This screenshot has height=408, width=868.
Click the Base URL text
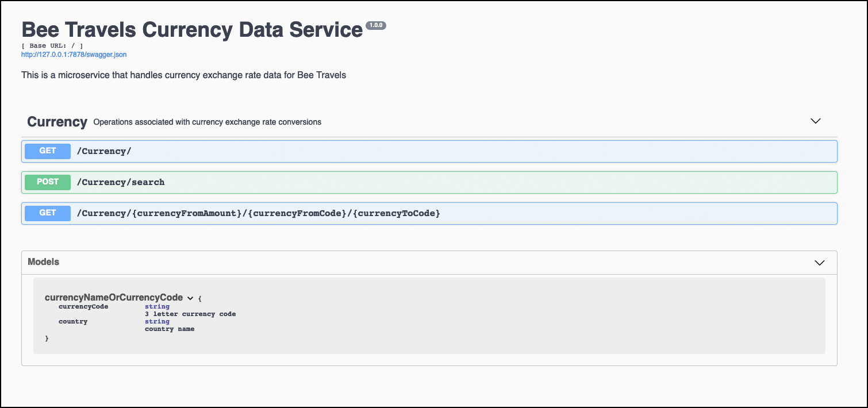(52, 45)
